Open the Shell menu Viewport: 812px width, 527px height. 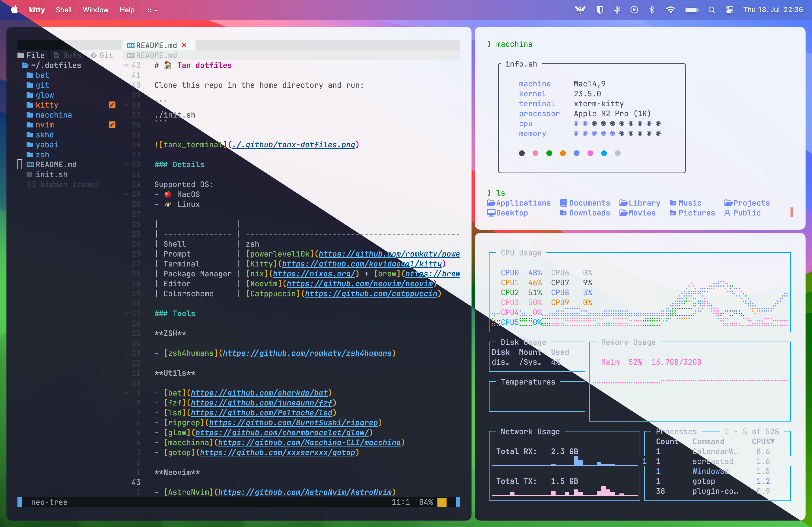63,10
